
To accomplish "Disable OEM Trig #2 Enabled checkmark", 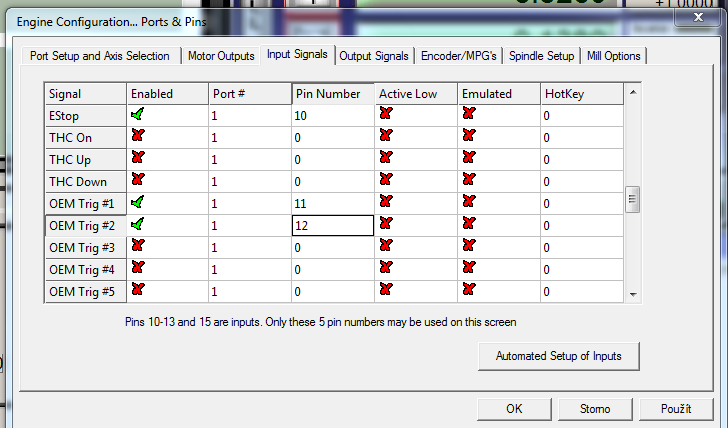I will (137, 225).
